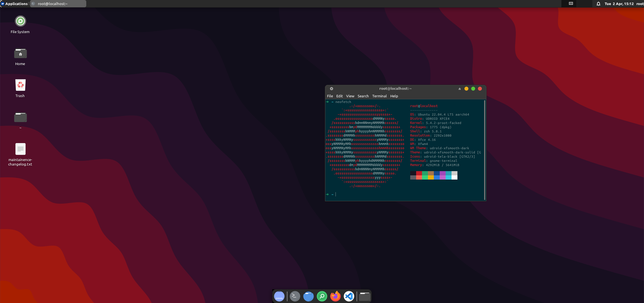Open the Terminal menu in the terminal window

tap(379, 96)
